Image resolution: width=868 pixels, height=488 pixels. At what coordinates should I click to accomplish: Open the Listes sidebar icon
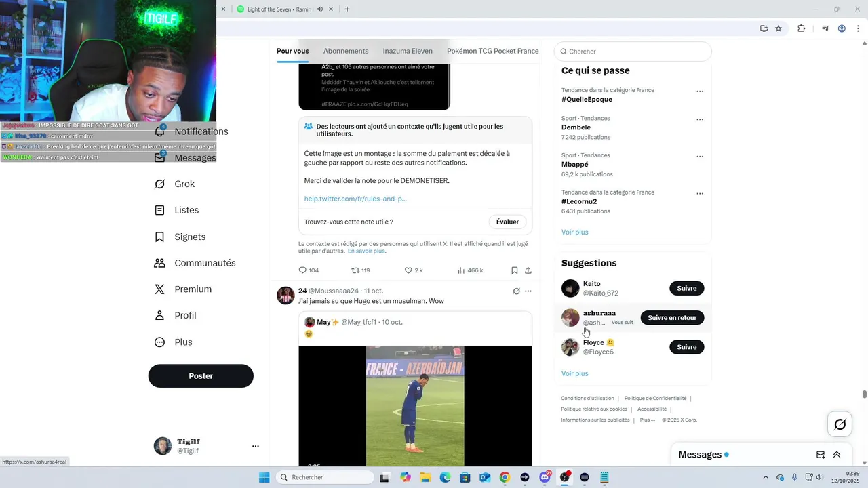pyautogui.click(x=160, y=210)
